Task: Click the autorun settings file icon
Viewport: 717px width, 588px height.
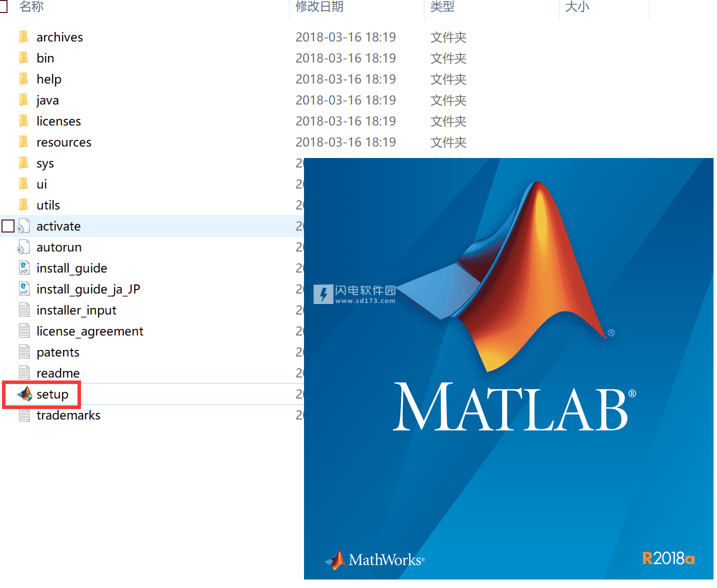Action: pyautogui.click(x=23, y=247)
